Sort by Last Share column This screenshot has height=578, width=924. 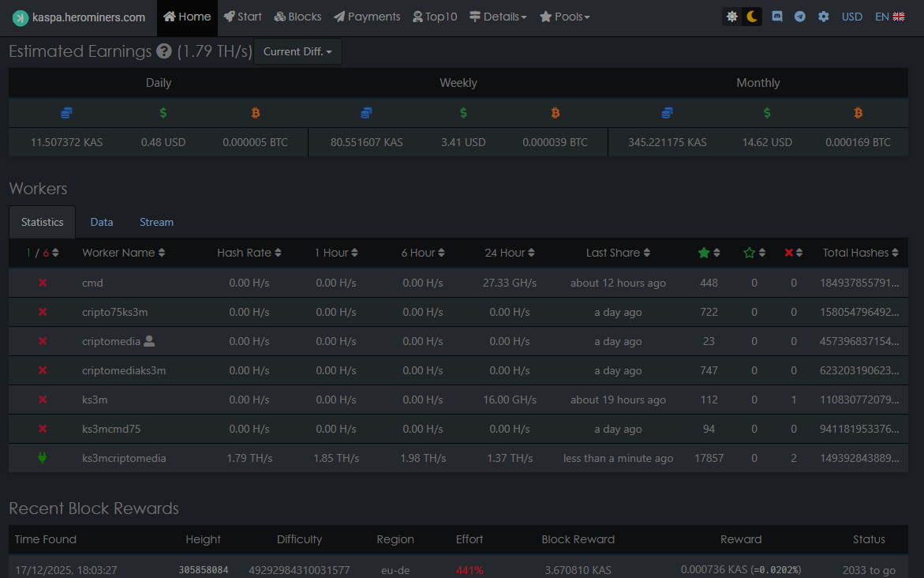[x=618, y=253]
